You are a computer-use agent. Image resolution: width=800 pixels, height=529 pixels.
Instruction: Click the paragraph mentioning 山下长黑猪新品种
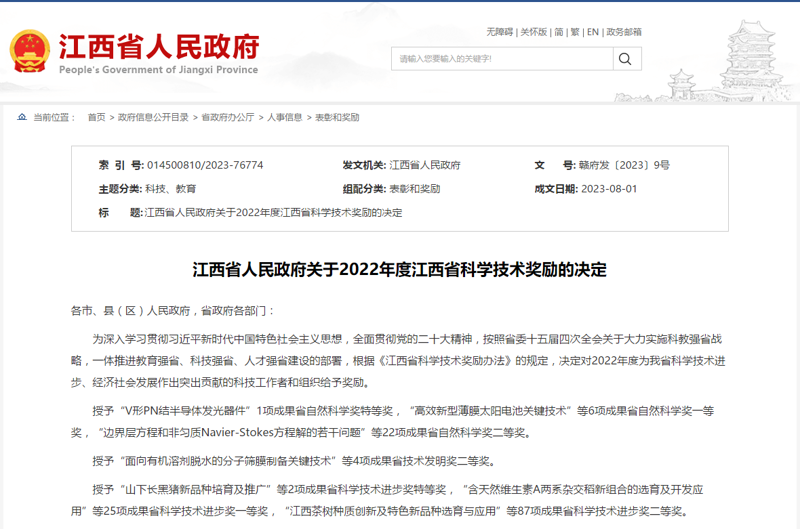pyautogui.click(x=387, y=500)
